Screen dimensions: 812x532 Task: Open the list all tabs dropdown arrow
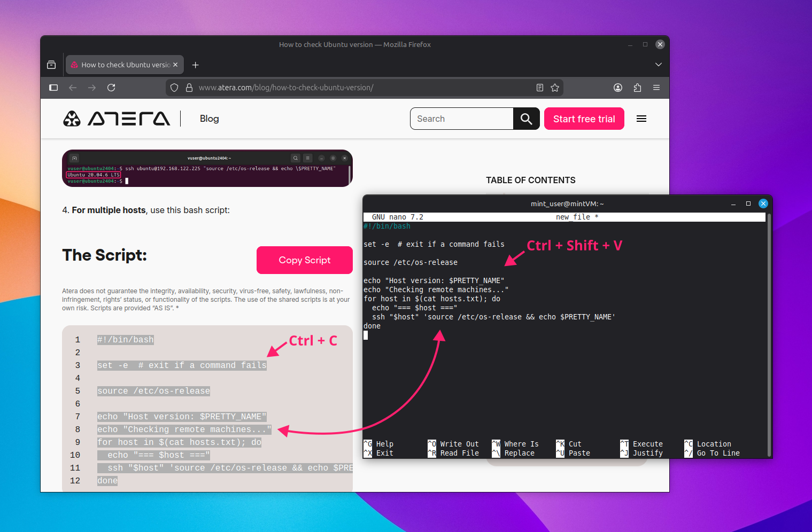(659, 65)
